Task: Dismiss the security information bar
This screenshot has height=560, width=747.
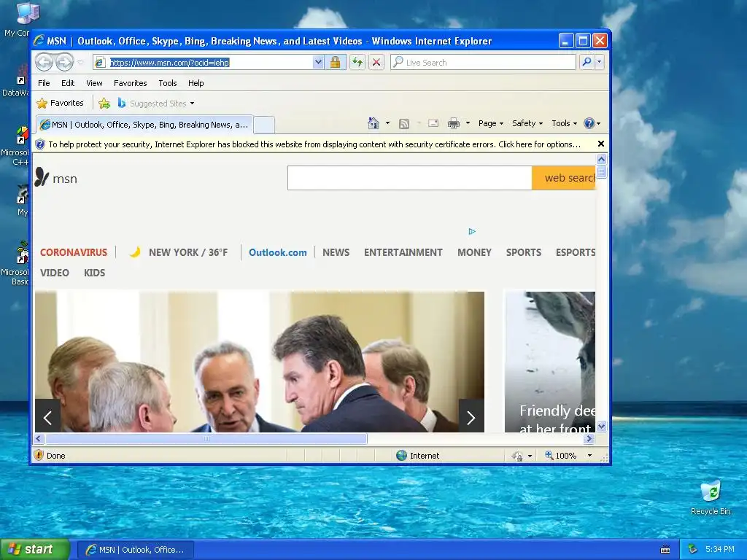Action: coord(601,144)
